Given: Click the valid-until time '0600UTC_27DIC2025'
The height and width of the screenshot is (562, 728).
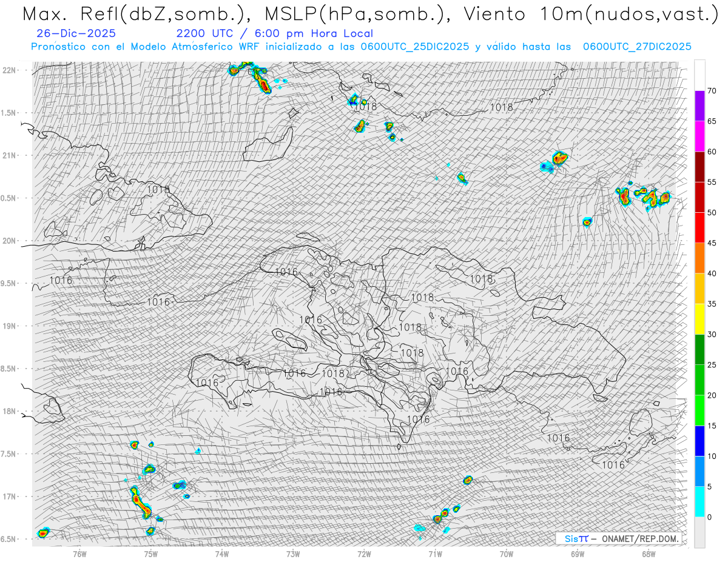Looking at the screenshot, I should (637, 47).
